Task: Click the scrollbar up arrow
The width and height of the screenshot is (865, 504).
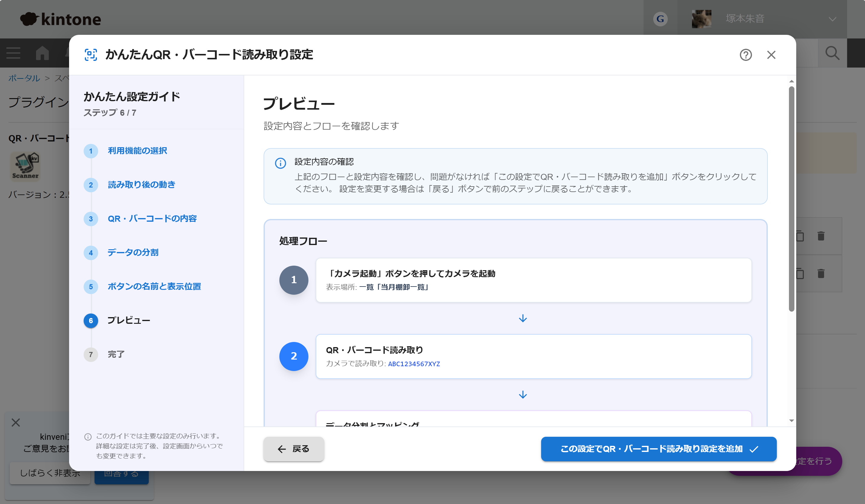Action: [x=791, y=81]
